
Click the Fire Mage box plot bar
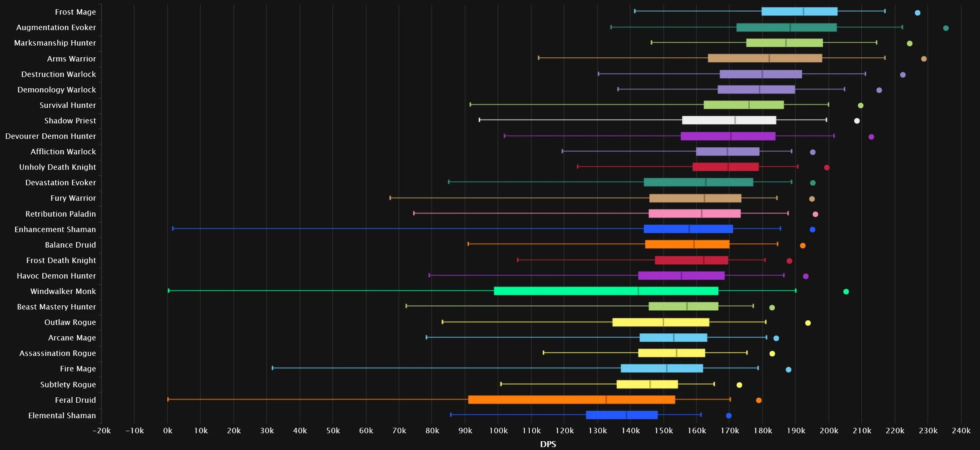662,368
